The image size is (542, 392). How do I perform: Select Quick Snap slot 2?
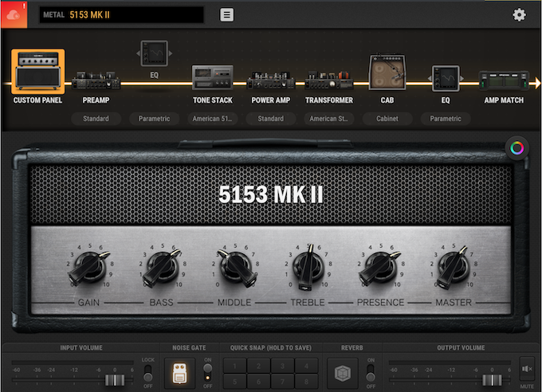258,366
